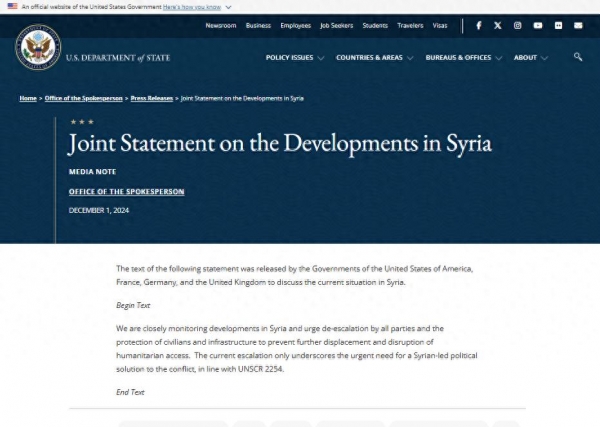Expand the Policy Issues dropdown menu
Image resolution: width=600 pixels, height=427 pixels.
pos(294,58)
